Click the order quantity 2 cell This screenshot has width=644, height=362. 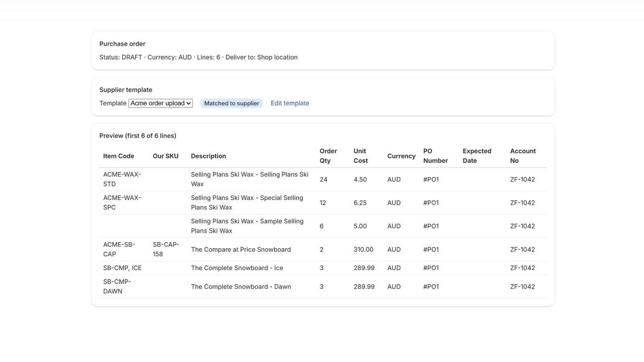click(322, 249)
